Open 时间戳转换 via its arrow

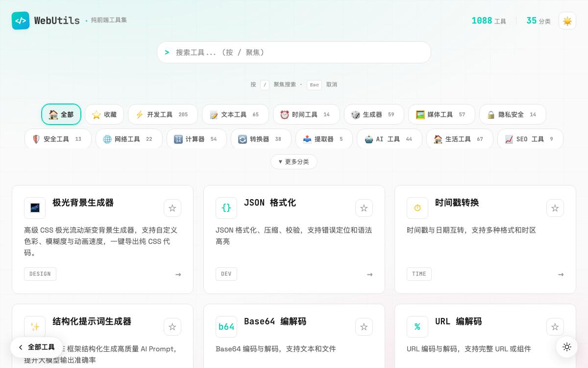(x=561, y=274)
